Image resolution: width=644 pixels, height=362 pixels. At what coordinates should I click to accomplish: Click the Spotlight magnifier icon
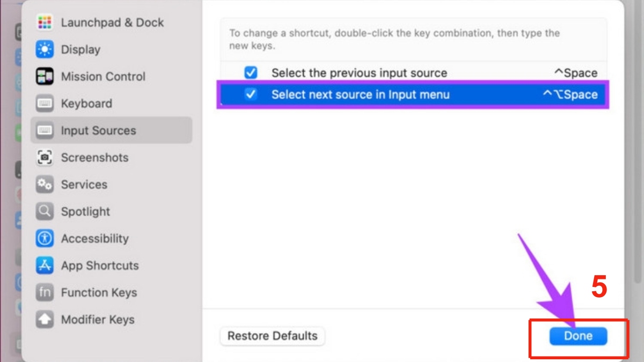pos(45,211)
